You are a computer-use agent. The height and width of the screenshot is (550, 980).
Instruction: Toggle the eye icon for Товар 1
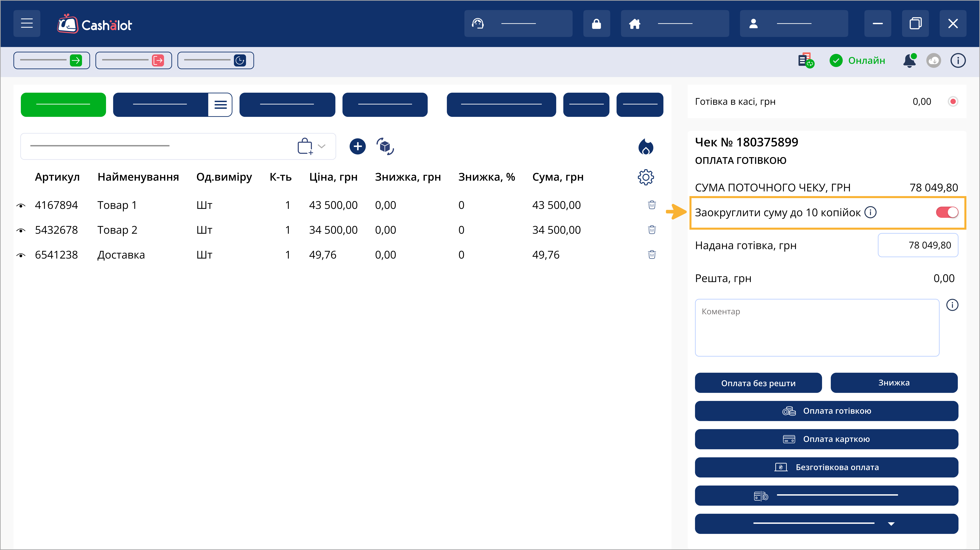21,206
